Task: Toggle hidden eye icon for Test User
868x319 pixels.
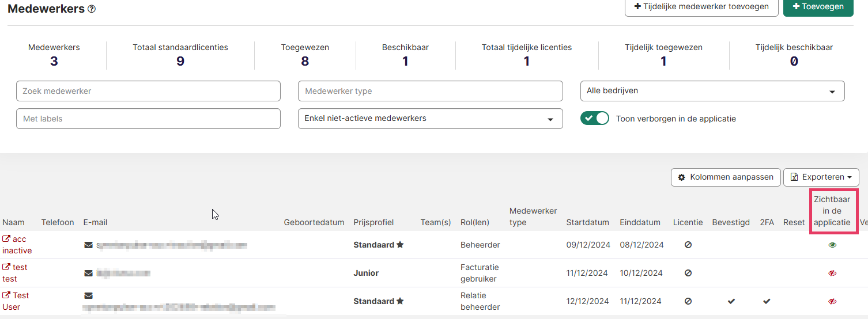Action: (832, 301)
